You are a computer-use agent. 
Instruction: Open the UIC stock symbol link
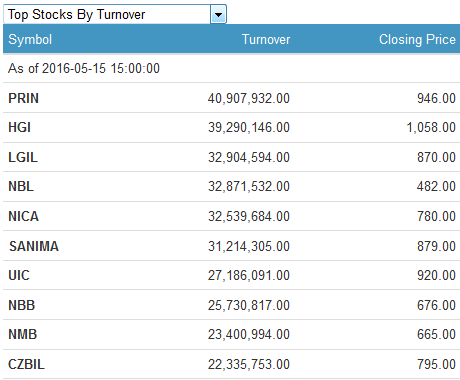click(x=19, y=275)
